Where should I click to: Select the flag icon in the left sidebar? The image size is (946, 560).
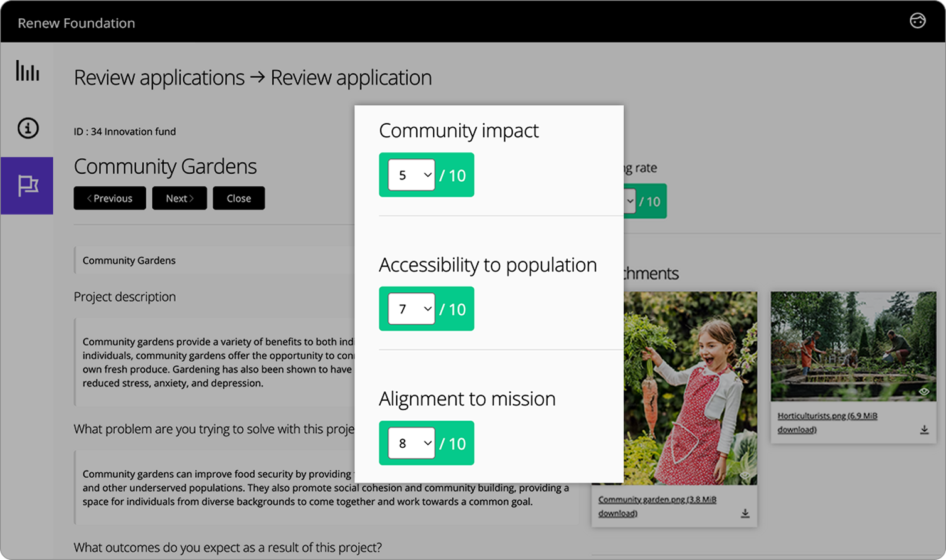coord(27,186)
